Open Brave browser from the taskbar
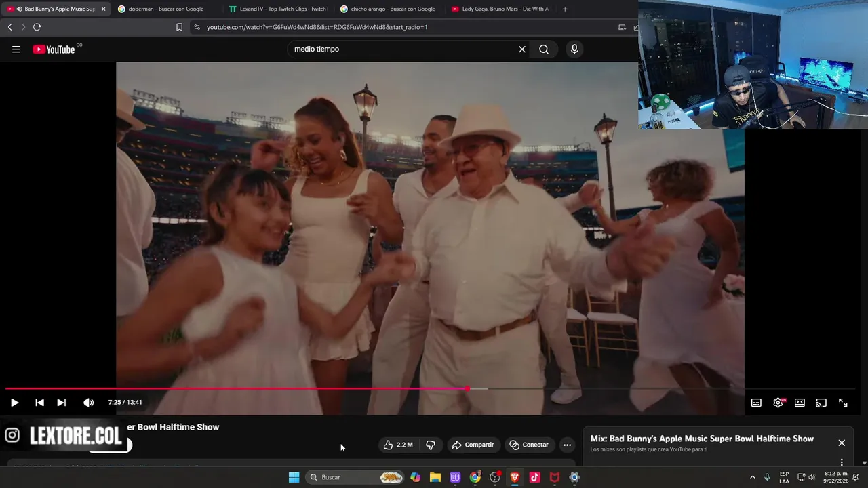 tap(515, 477)
